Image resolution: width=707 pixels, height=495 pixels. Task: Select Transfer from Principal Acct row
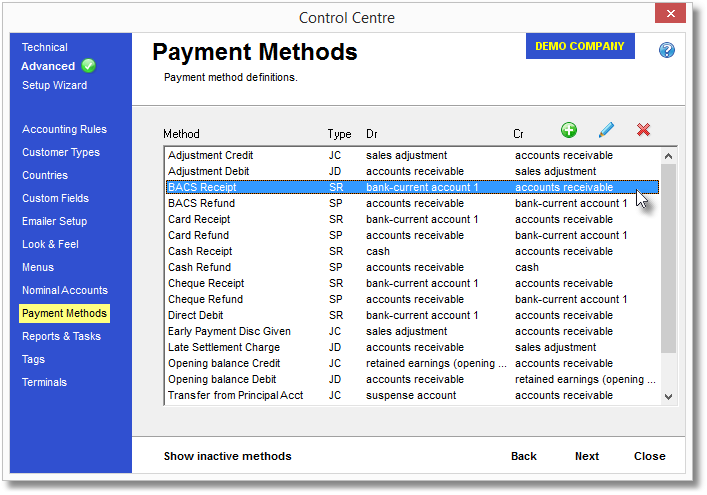click(x=413, y=395)
